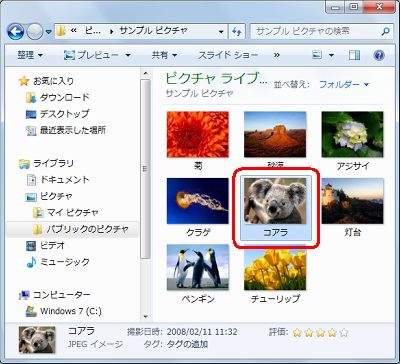Start the スライド ショー
The height and width of the screenshot is (364, 400).
click(228, 55)
